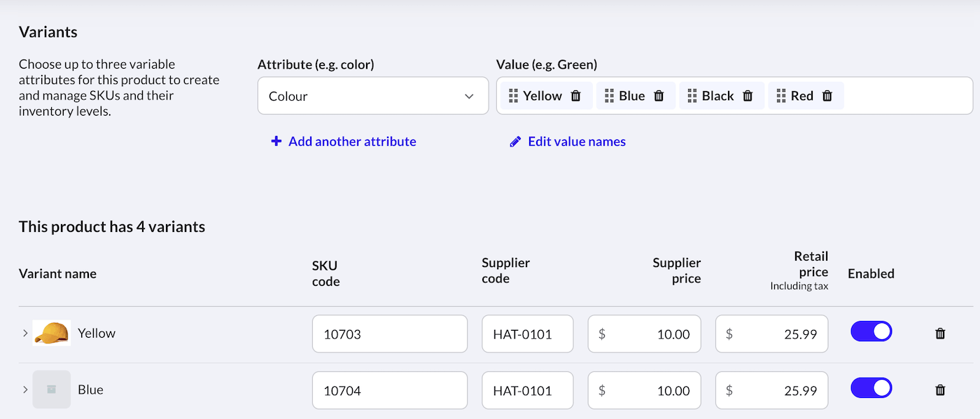
Task: Delete the Blue value tag trash icon
Action: pos(659,96)
